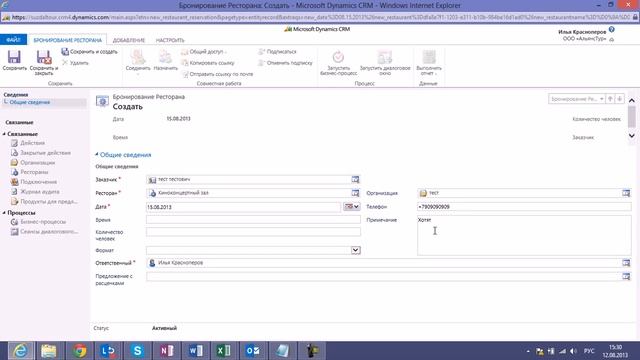The width and height of the screenshot is (640, 360).
Task: Open Организации in the sidebar
Action: coord(37,162)
